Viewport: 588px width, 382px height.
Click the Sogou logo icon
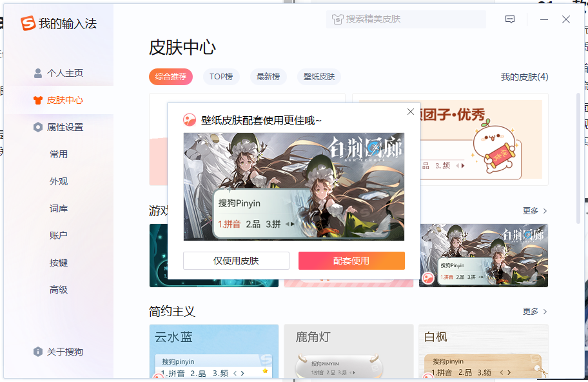coord(28,24)
